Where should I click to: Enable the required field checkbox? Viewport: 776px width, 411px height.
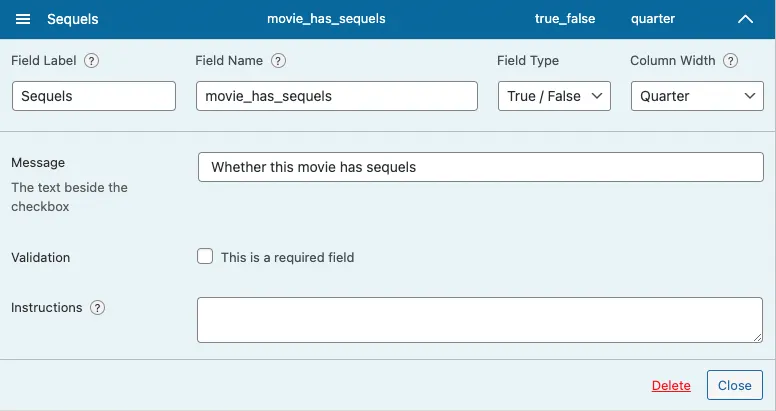(205, 257)
